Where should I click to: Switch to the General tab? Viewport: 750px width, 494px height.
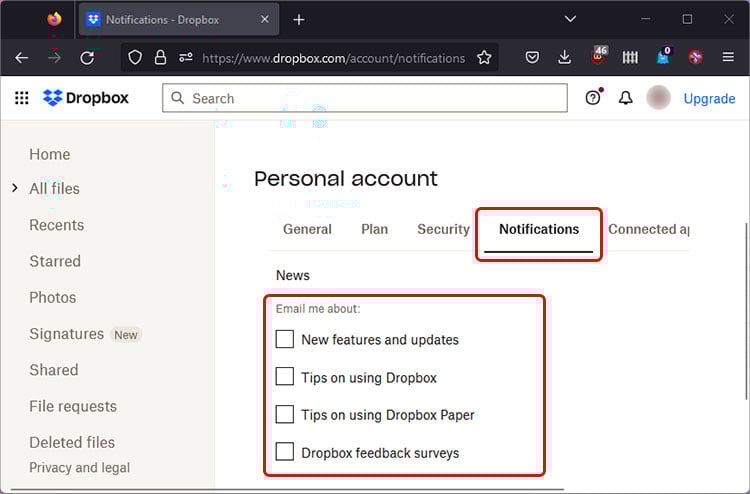(x=307, y=230)
